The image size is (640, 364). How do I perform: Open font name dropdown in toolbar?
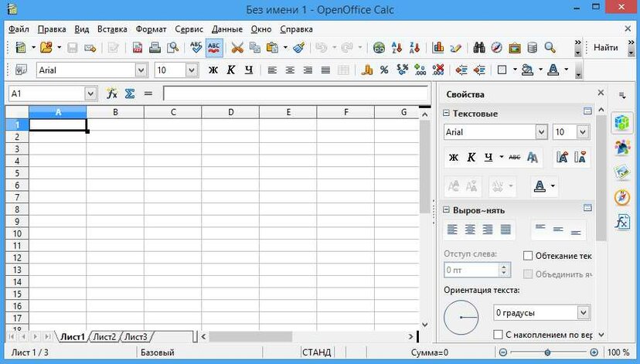coord(141,70)
